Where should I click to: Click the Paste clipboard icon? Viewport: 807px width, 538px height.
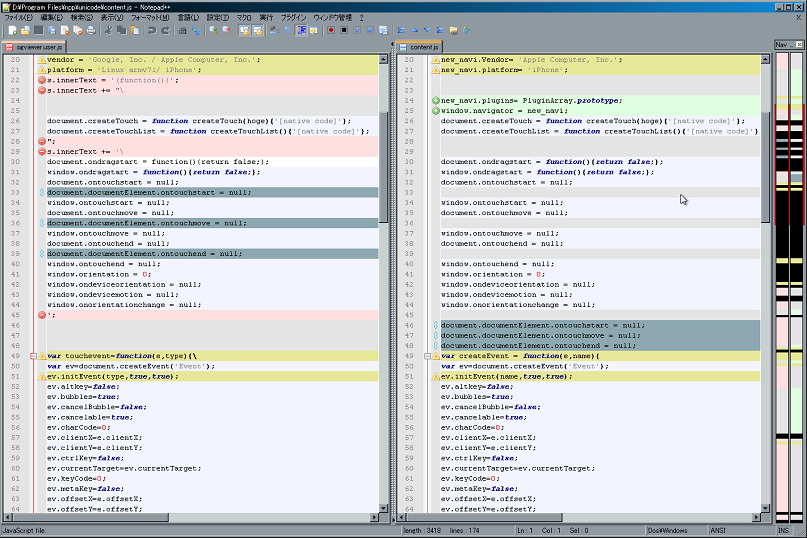coord(134,30)
